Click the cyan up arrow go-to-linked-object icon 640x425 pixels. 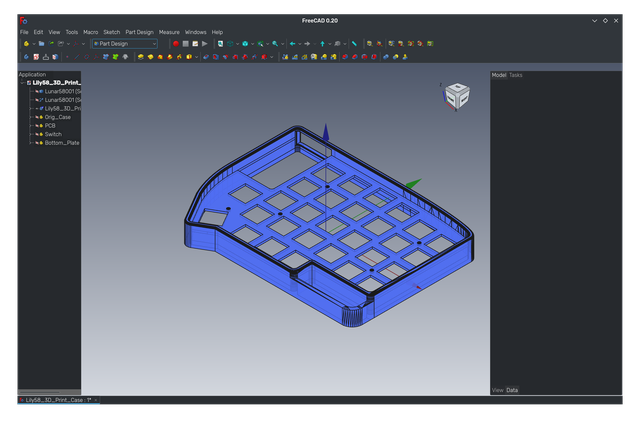click(x=322, y=44)
